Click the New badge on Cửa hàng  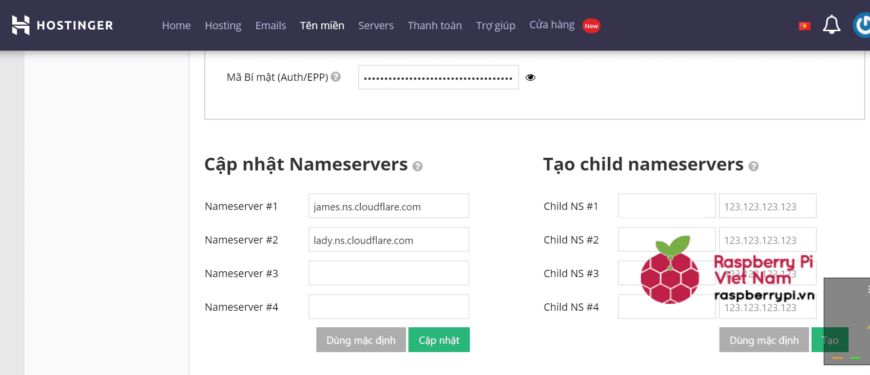591,26
